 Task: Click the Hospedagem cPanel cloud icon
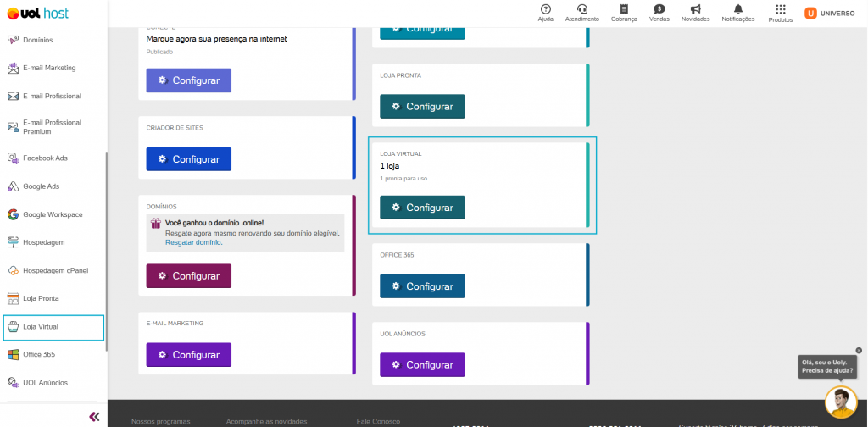click(x=14, y=270)
